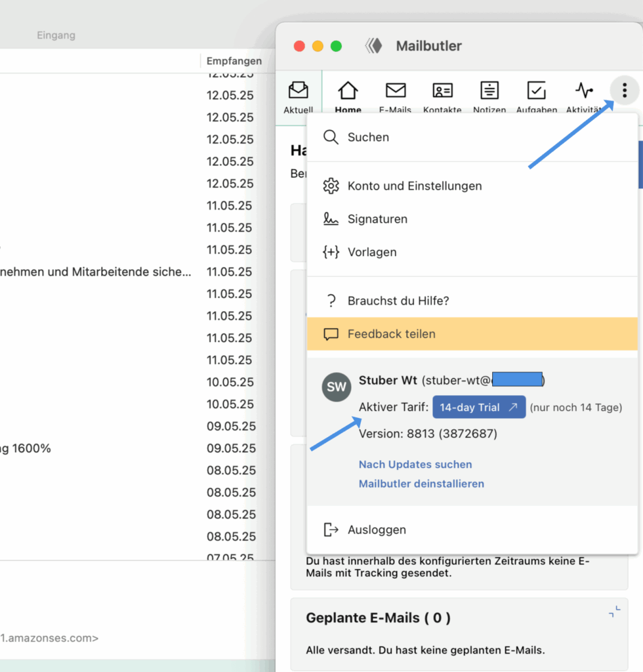Select the Signaturen menu entry
643x672 pixels.
(472, 219)
